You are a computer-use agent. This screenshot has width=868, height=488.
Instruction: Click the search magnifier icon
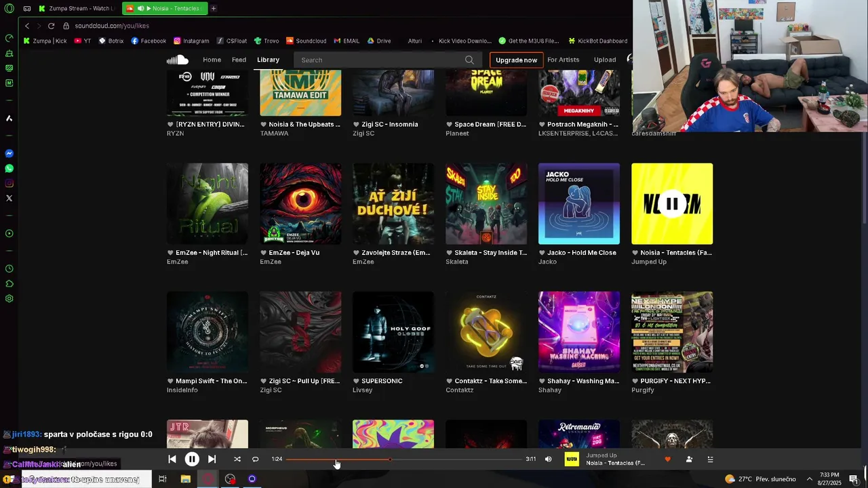(x=469, y=60)
